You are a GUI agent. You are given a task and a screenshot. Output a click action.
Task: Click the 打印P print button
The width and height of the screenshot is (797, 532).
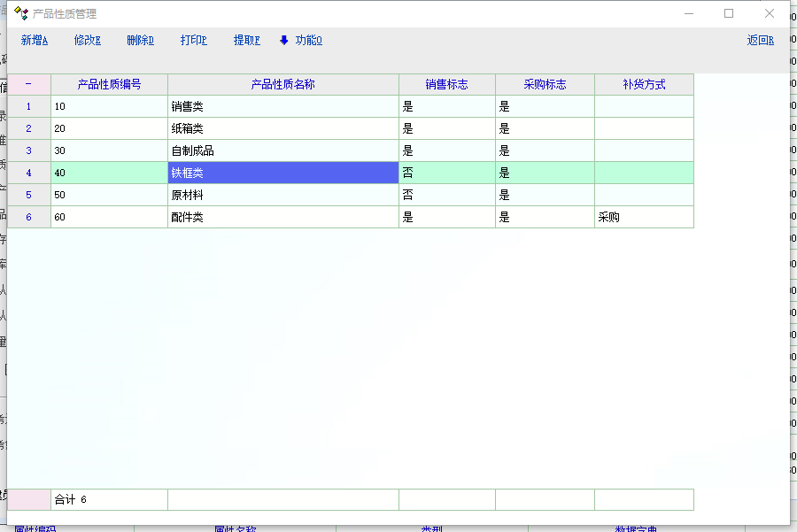194,40
